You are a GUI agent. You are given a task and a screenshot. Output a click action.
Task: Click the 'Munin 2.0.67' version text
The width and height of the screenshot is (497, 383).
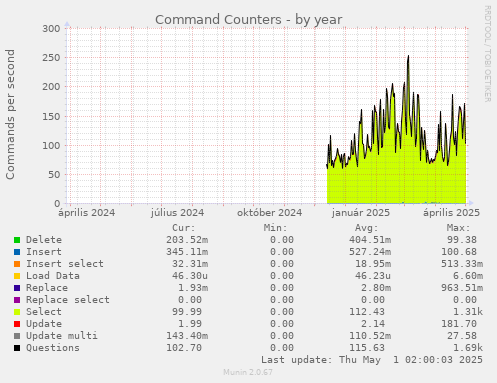click(x=248, y=372)
